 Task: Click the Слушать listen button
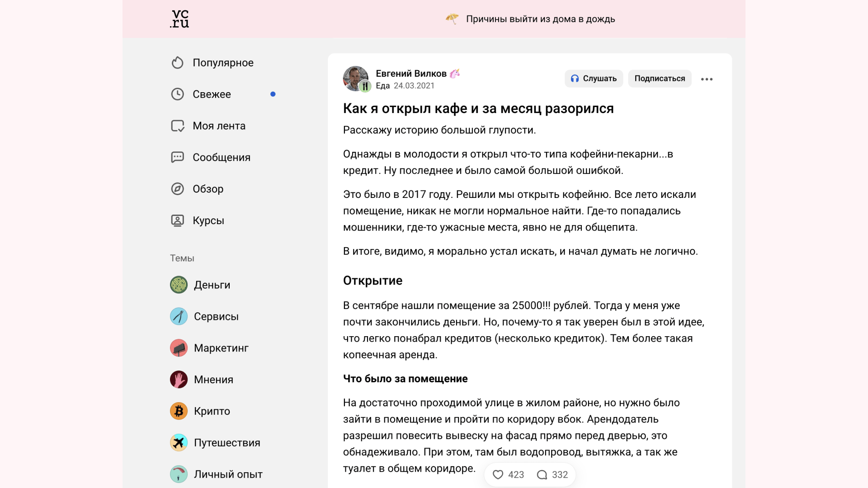tap(594, 79)
